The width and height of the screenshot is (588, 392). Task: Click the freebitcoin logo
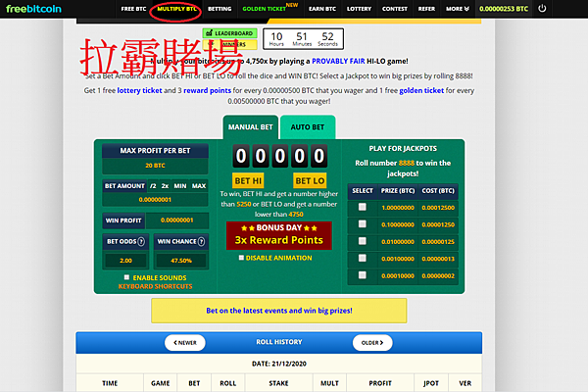[x=33, y=9]
